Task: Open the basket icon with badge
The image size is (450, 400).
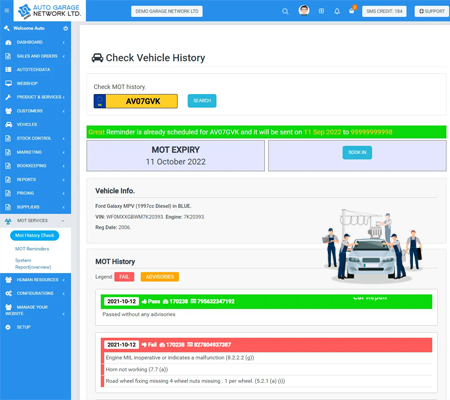Action: click(x=352, y=10)
